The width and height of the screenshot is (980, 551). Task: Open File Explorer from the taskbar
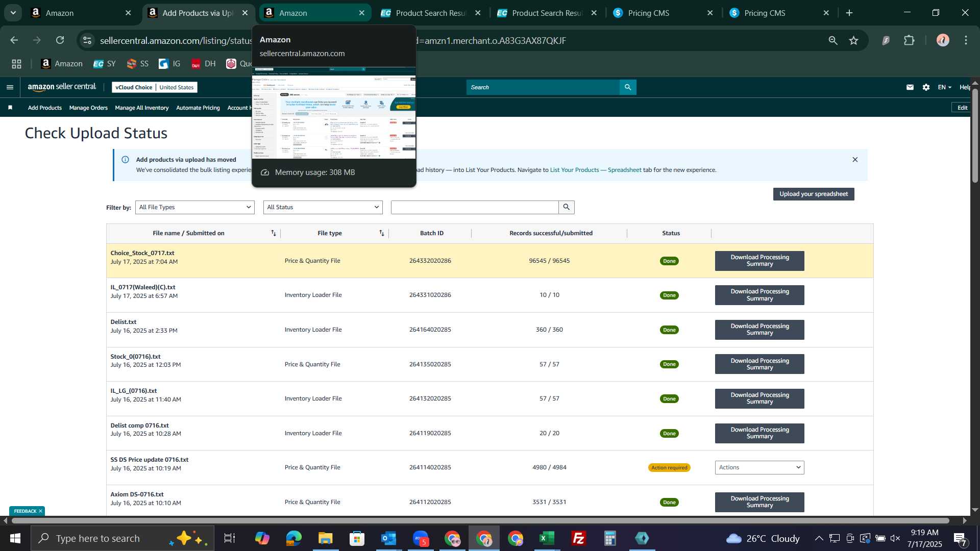click(x=325, y=538)
